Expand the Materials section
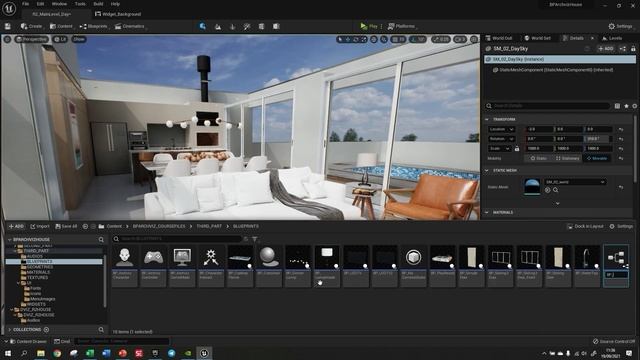 pyautogui.click(x=487, y=212)
